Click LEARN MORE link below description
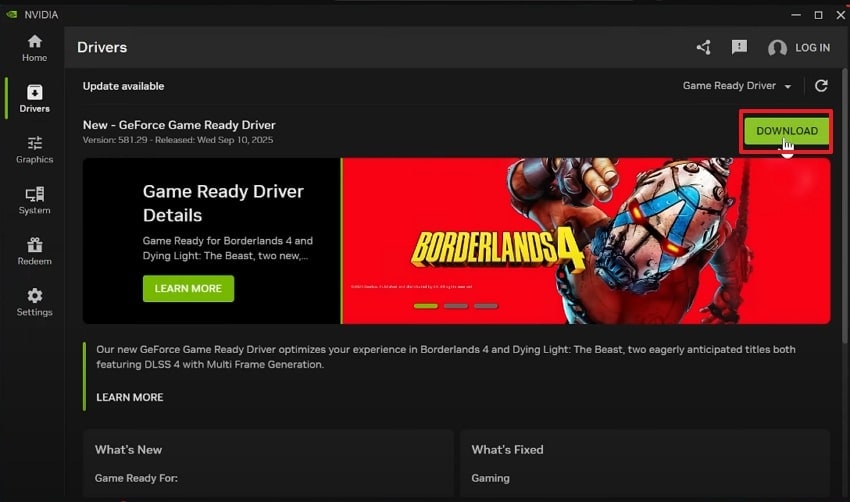This screenshot has width=850, height=502. 130,397
